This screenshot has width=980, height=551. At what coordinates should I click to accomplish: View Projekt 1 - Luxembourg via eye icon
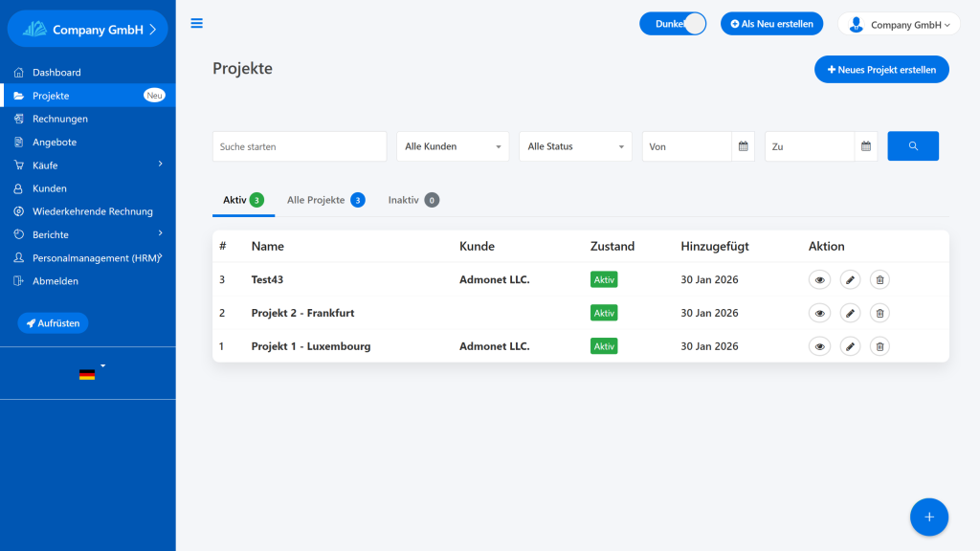819,346
